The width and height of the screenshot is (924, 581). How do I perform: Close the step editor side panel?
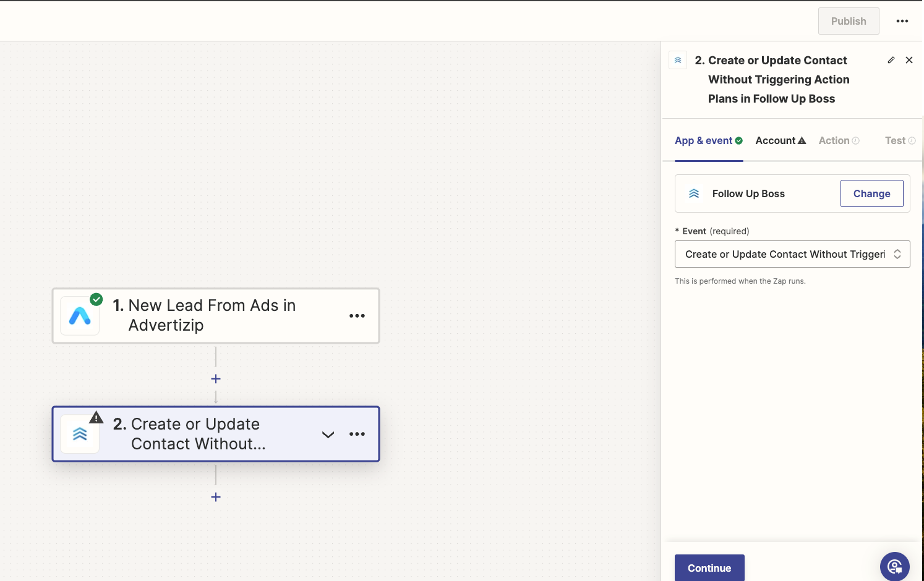909,60
